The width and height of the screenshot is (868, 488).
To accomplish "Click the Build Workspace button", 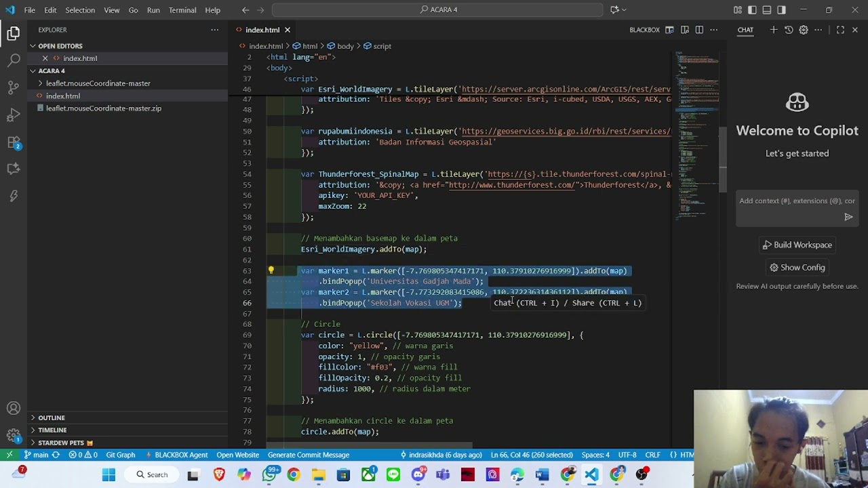I will coord(797,245).
